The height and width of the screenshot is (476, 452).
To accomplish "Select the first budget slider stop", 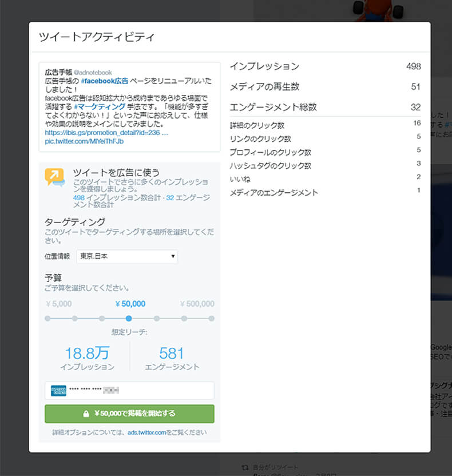I will click(47, 319).
